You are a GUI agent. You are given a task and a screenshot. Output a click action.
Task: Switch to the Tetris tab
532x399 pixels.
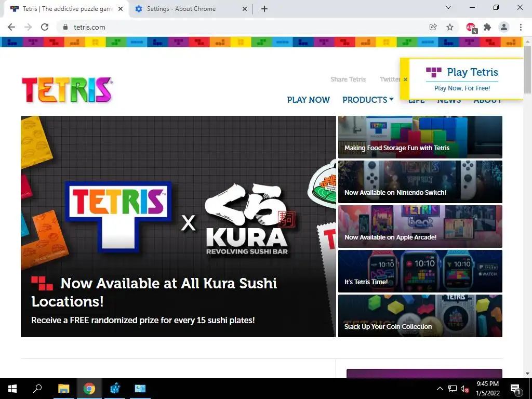click(66, 9)
